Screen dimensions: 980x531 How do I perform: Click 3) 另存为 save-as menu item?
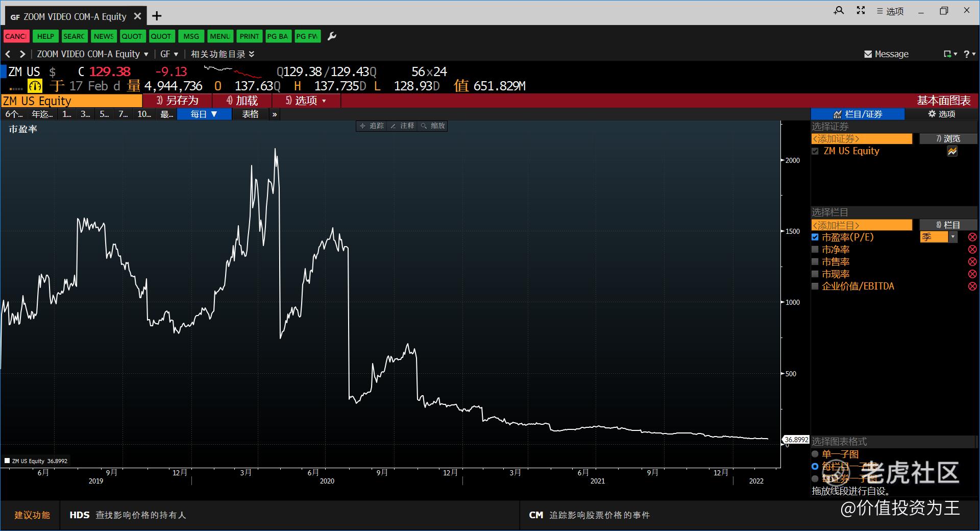click(177, 101)
